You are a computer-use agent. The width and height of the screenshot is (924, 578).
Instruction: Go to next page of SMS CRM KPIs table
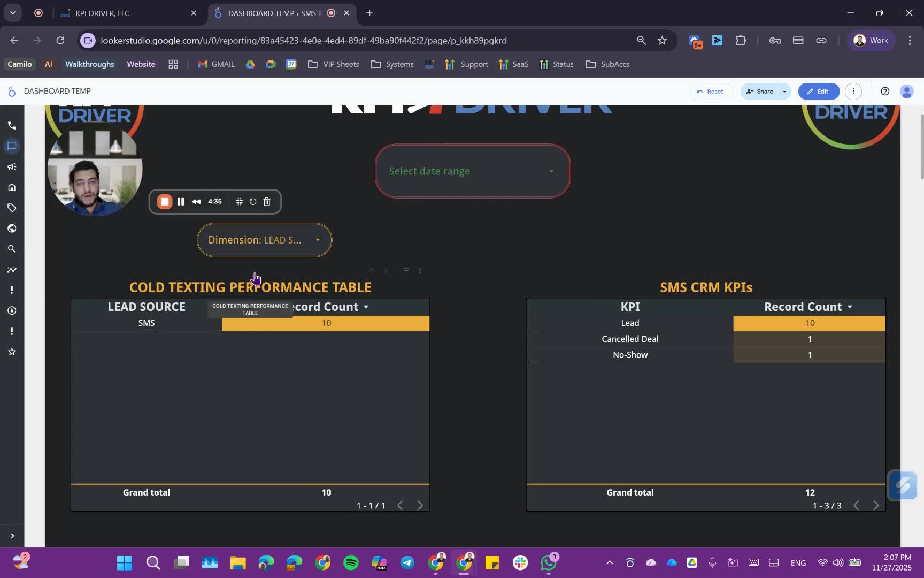[876, 505]
